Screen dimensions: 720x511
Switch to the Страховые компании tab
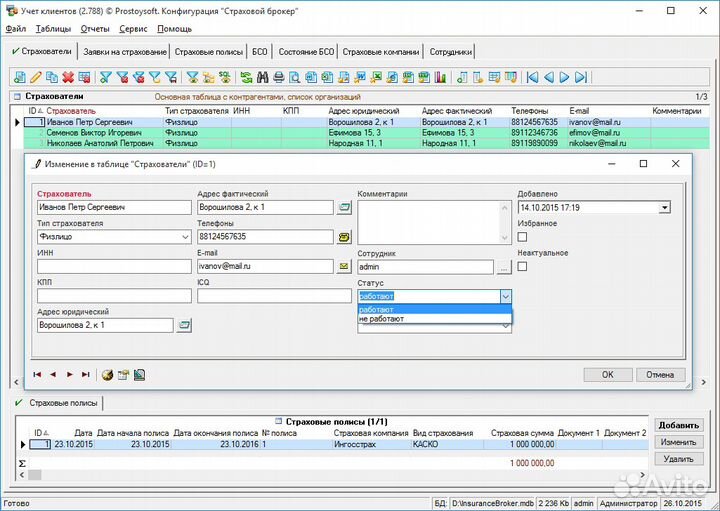point(381,51)
